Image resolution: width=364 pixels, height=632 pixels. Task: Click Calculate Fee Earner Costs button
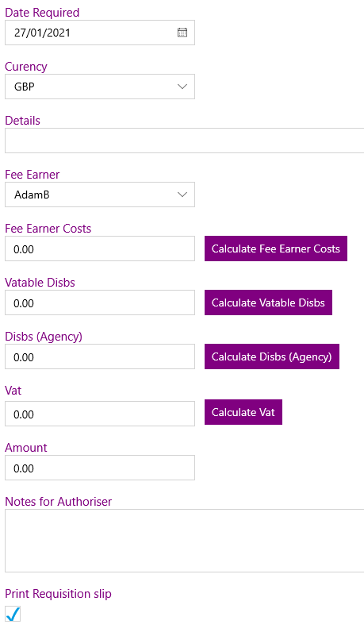tap(276, 249)
